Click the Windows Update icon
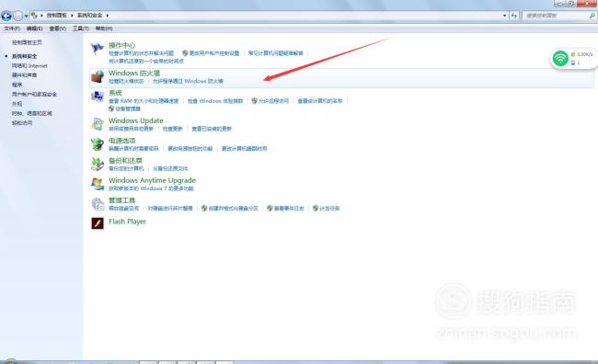Image resolution: width=598 pixels, height=364 pixels. pyautogui.click(x=98, y=124)
